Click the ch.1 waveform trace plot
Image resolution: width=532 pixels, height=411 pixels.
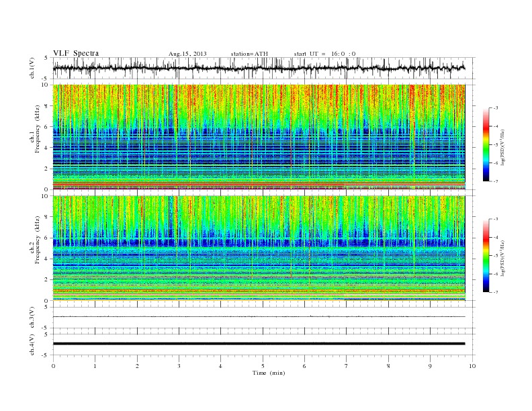[x=259, y=68]
